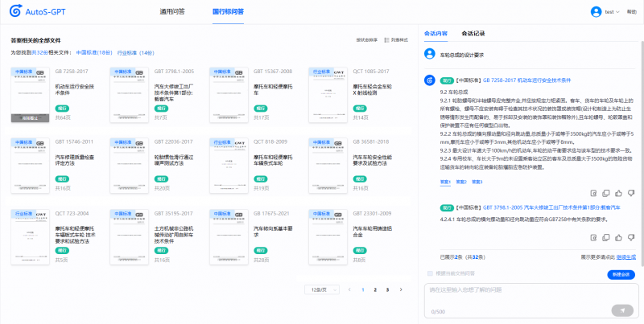This screenshot has height=324, width=644.
Task: Click the user avatar icon
Action: point(596,12)
